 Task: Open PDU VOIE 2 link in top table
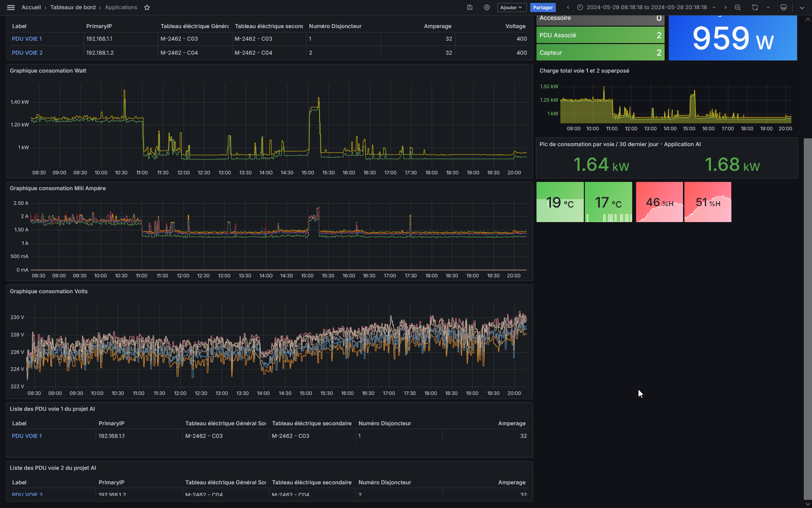[27, 53]
